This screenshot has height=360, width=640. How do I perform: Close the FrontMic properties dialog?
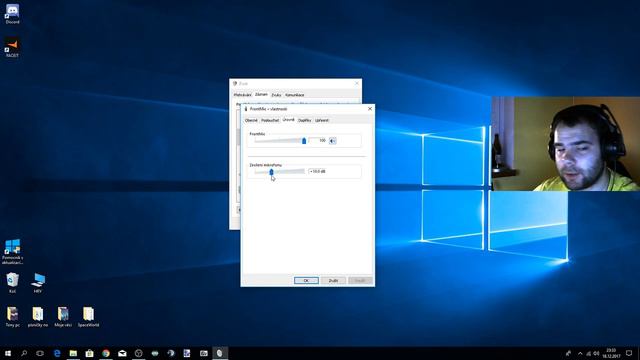point(370,109)
